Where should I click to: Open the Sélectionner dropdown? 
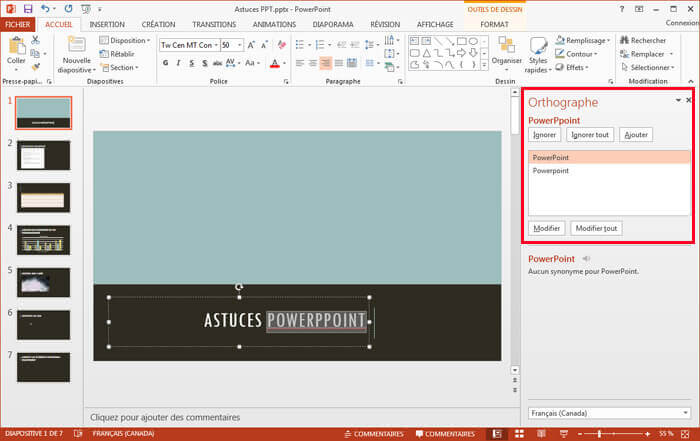(647, 67)
